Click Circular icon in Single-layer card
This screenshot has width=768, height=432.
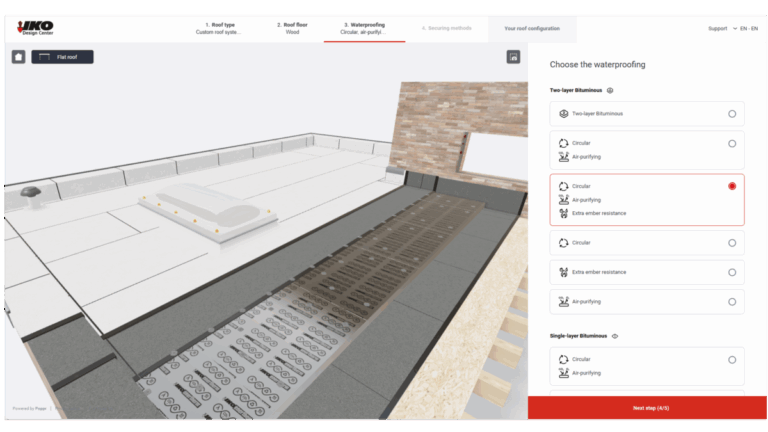click(x=564, y=359)
